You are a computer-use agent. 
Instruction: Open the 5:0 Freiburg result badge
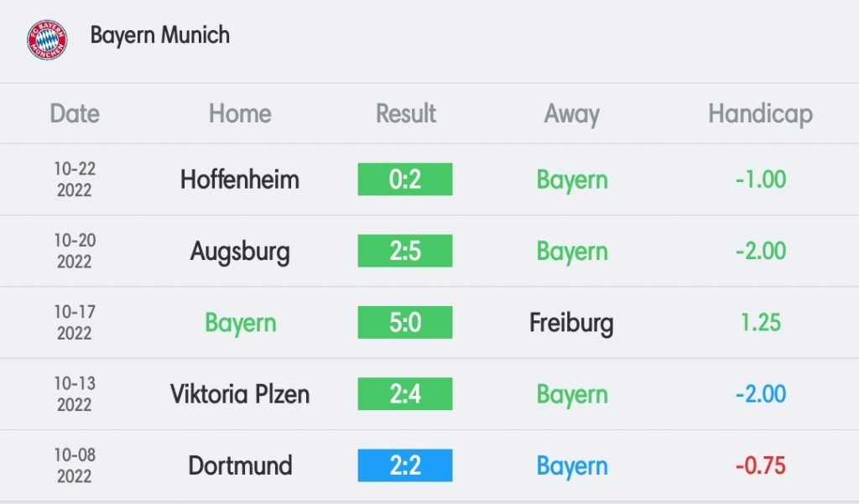click(405, 322)
